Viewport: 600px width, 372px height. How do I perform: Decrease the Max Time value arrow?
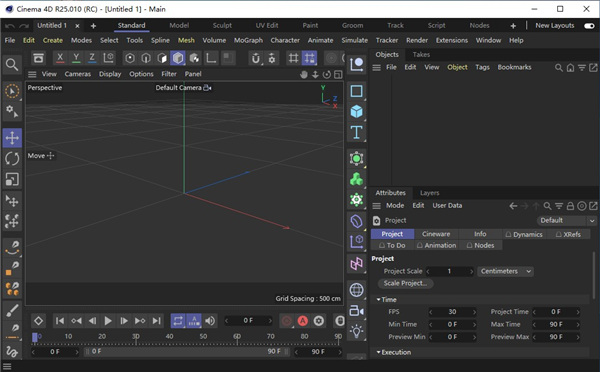point(535,325)
